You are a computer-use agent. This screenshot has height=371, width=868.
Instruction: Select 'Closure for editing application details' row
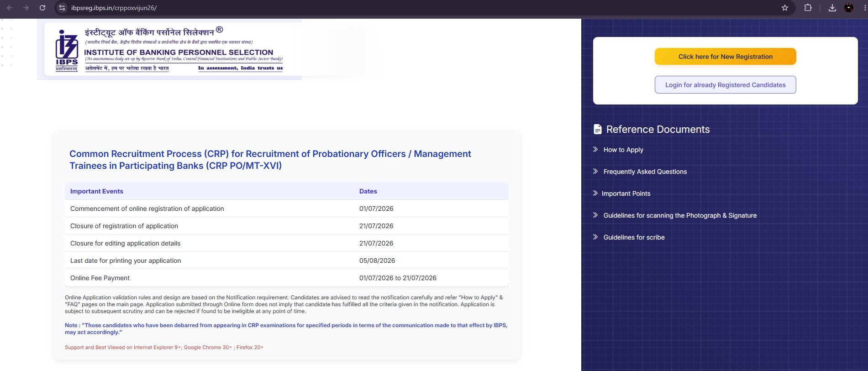click(x=287, y=243)
